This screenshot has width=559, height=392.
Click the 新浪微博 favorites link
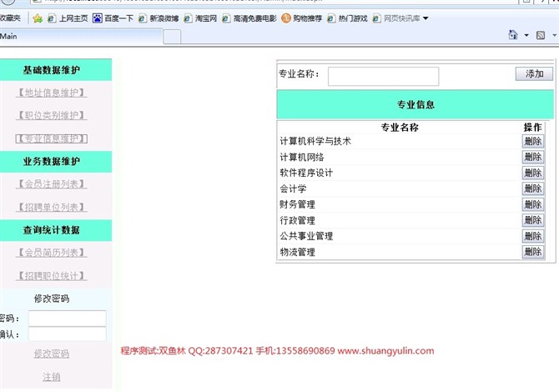coord(157,18)
